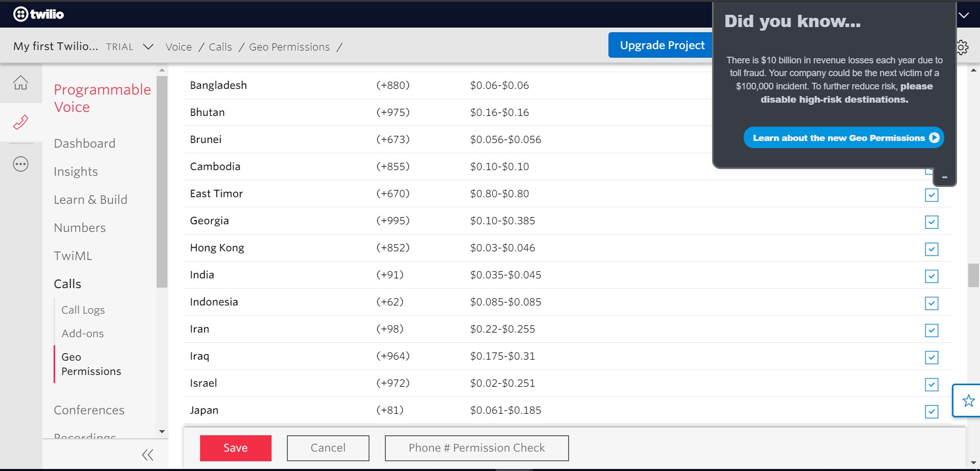Click the Twilio logo
Viewport: 980px width, 471px height.
(x=39, y=14)
